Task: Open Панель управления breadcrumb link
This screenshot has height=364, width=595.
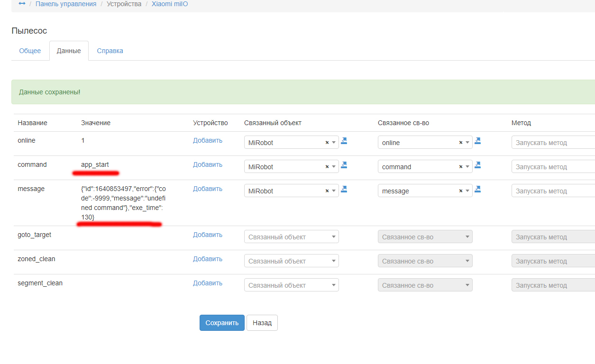Action: [x=66, y=4]
